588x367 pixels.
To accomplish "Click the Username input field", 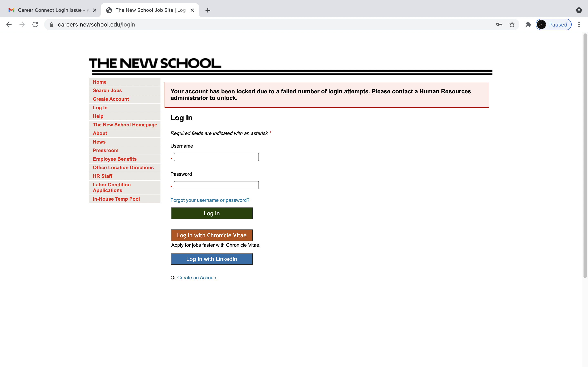I will pyautogui.click(x=216, y=157).
